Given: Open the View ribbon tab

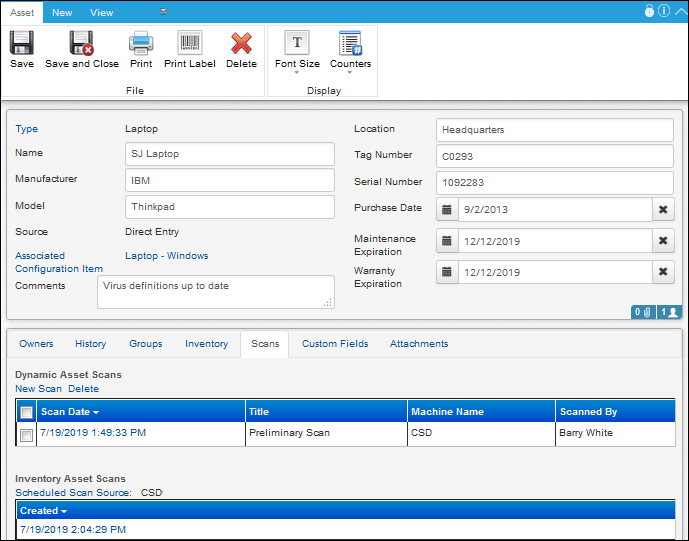Looking at the screenshot, I should point(102,13).
